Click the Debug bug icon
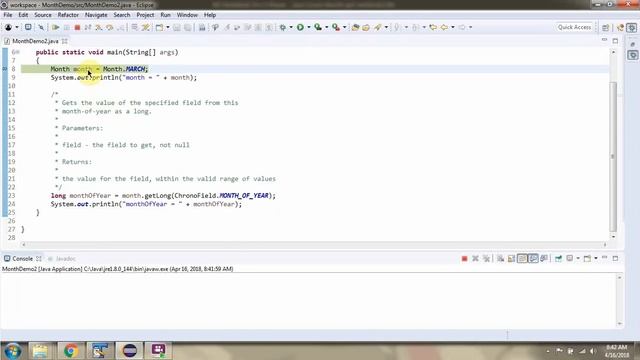 [282, 27]
